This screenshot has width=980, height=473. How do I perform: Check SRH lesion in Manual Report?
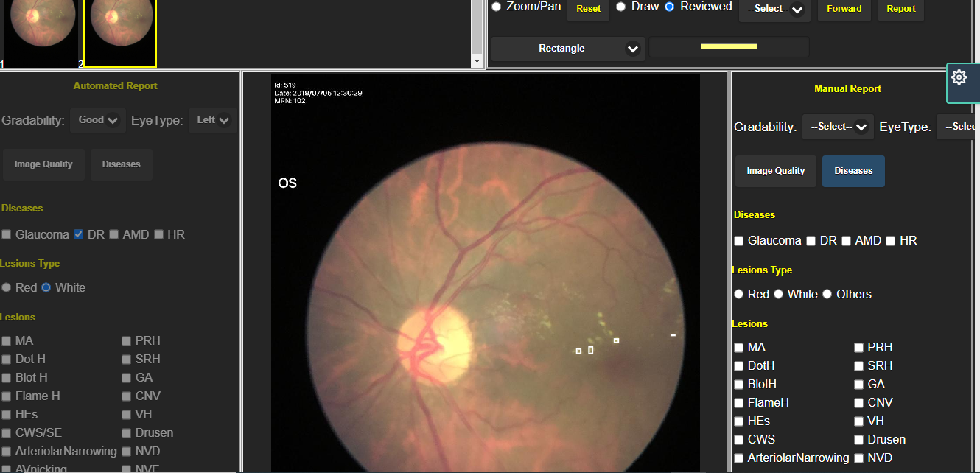pos(859,366)
